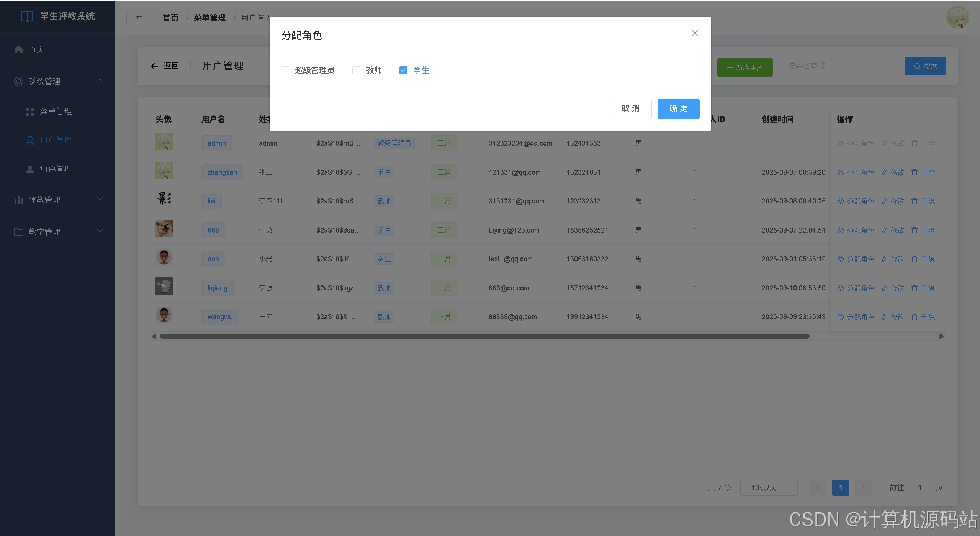Close the 分配角色 dialog

coord(695,33)
